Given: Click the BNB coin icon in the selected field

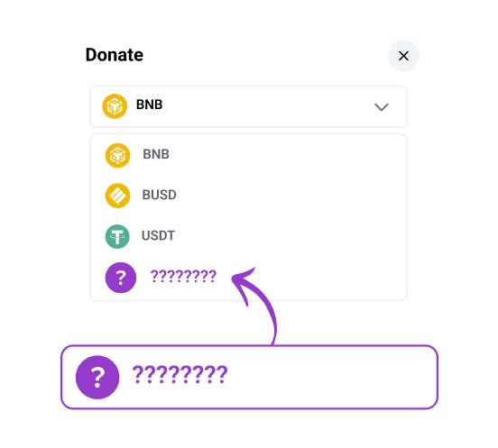Looking at the screenshot, I should tap(115, 106).
